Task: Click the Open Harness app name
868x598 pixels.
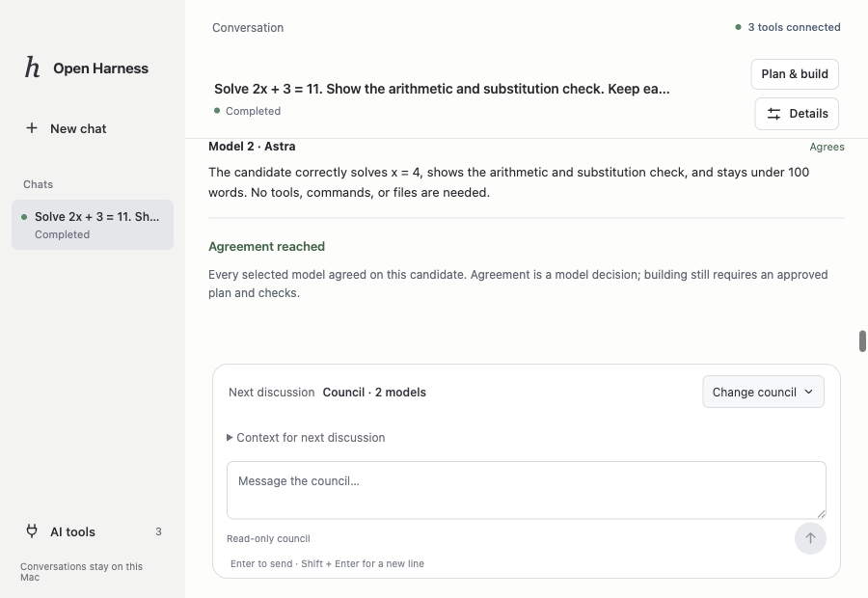Action: click(x=100, y=68)
